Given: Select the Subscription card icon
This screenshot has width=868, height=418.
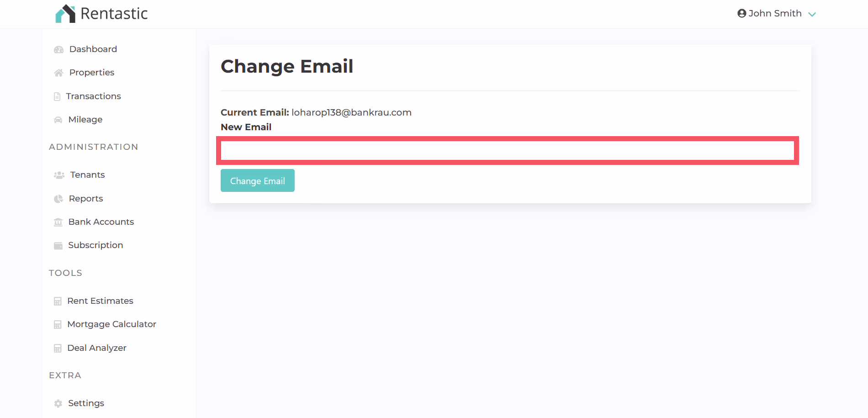Looking at the screenshot, I should [x=58, y=245].
